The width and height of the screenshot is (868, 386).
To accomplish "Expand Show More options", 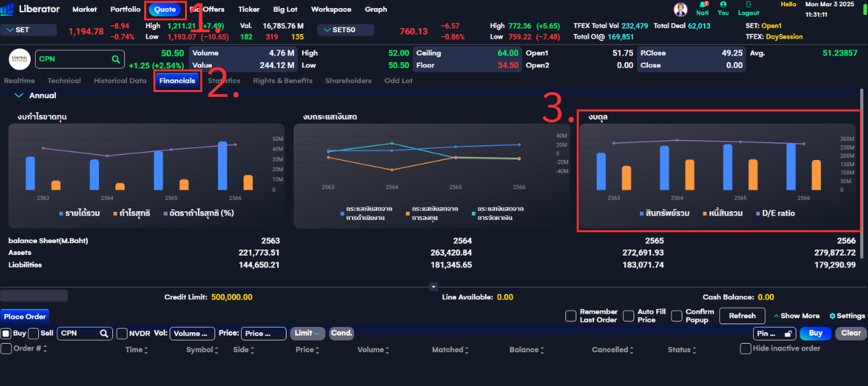I will click(797, 316).
